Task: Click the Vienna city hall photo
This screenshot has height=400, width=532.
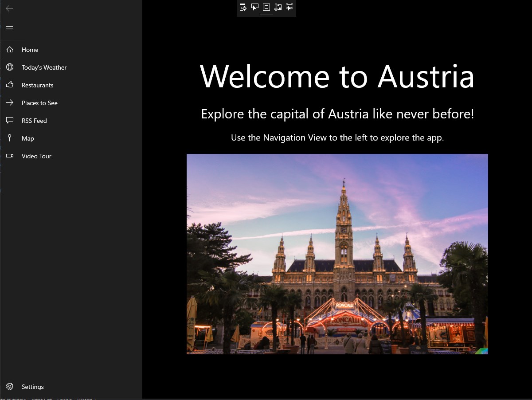Action: click(x=337, y=254)
